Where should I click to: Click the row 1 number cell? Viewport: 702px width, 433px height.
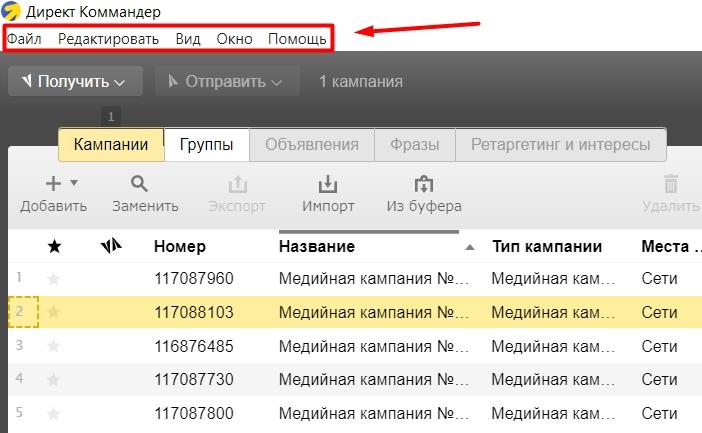pos(19,278)
